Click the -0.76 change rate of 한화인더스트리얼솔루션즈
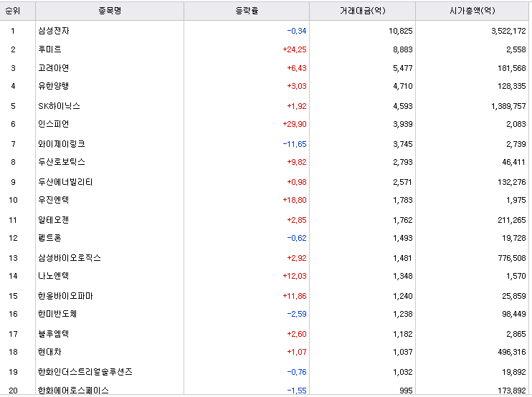The height and width of the screenshot is (397, 532). coord(297,372)
